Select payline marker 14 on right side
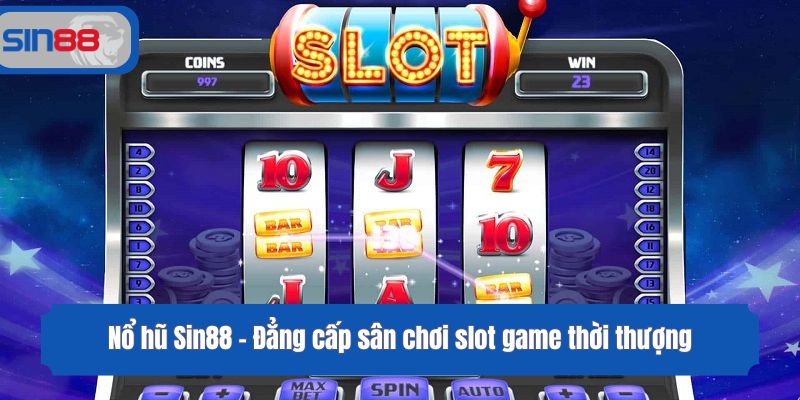800x400 pixels. coord(648,152)
